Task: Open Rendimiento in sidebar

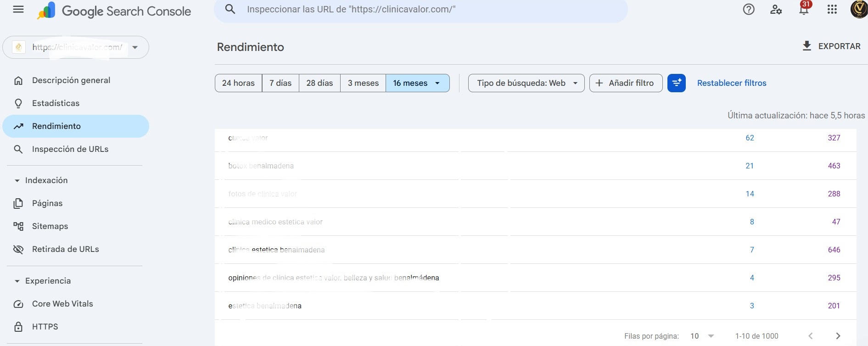Action: click(x=76, y=126)
